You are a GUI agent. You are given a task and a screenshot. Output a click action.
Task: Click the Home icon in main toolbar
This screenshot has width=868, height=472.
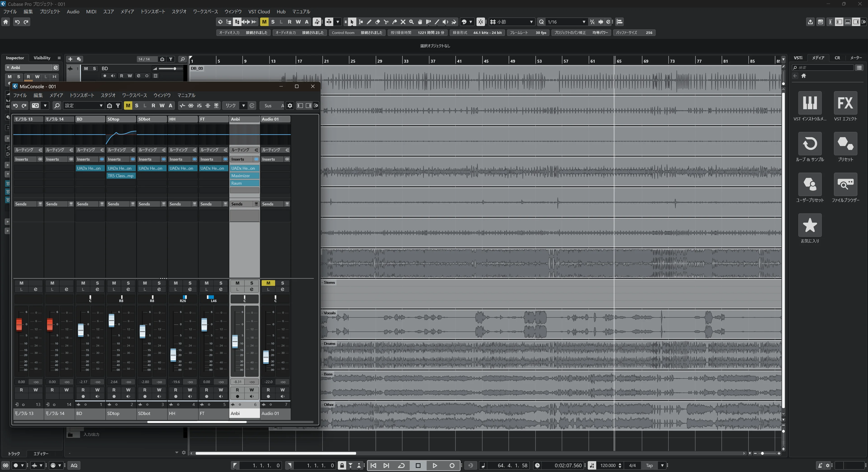click(6, 22)
